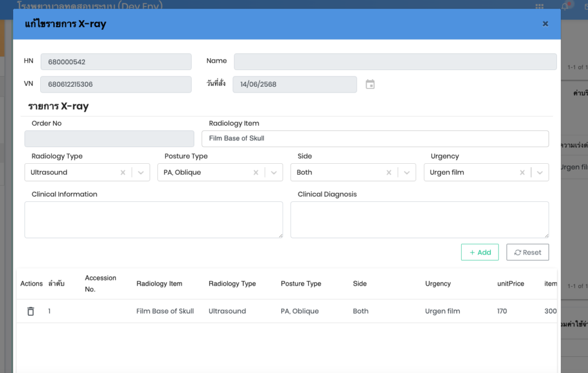Viewport: 588px width, 373px height.
Task: Click the notification bell icon
Action: pyautogui.click(x=565, y=6)
